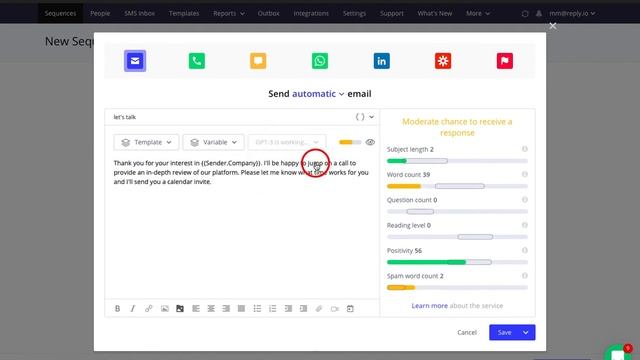Decrease indent of the text
The height and width of the screenshot is (360, 640).
288,309
